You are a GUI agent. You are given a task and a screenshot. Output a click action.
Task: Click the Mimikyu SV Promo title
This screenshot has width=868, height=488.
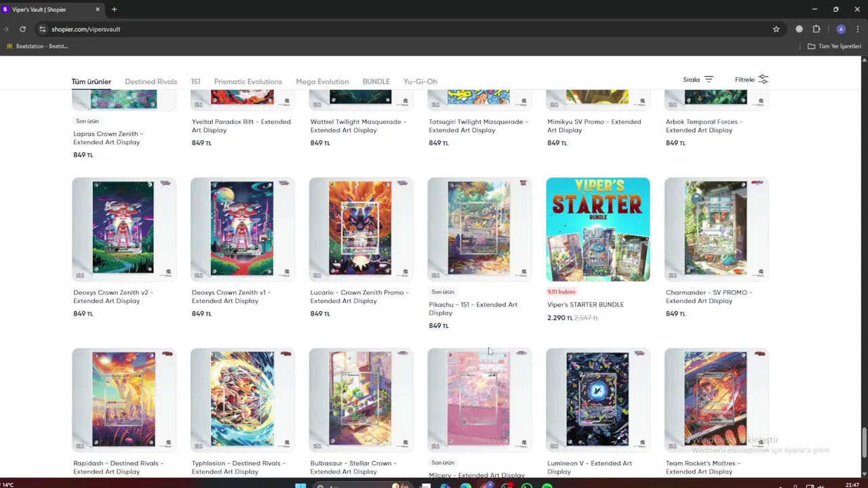coord(594,125)
